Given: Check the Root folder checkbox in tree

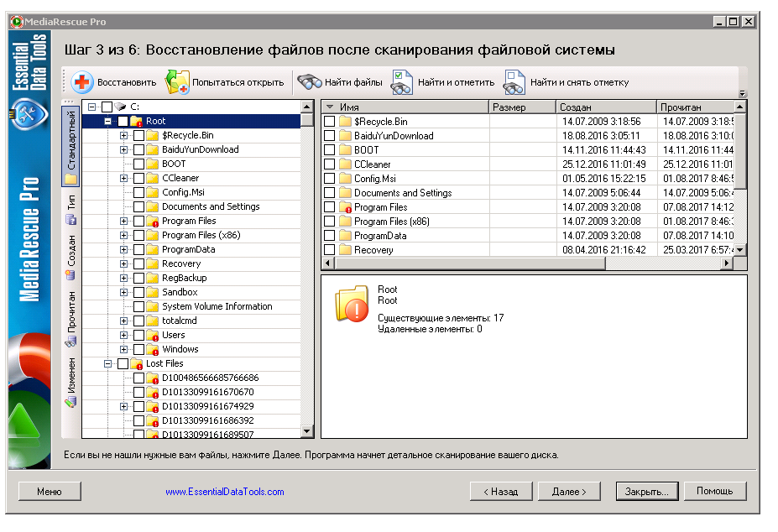Looking at the screenshot, I should point(123,121).
